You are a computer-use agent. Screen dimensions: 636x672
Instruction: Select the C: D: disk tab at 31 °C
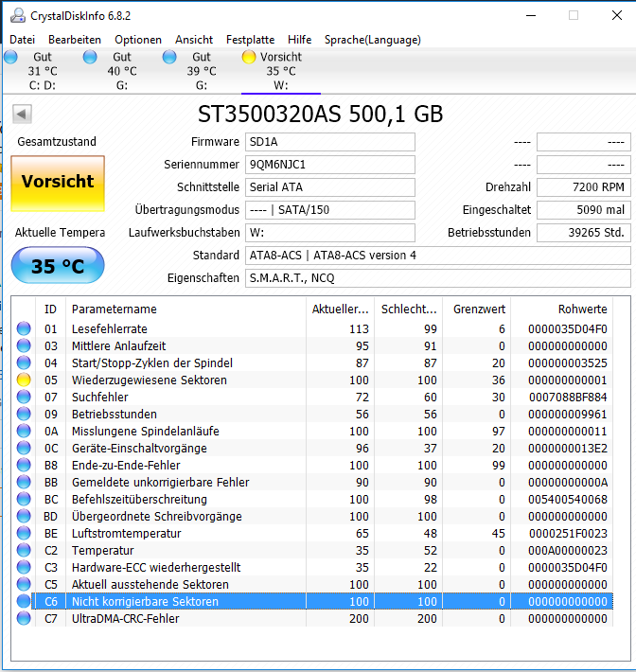pyautogui.click(x=43, y=71)
